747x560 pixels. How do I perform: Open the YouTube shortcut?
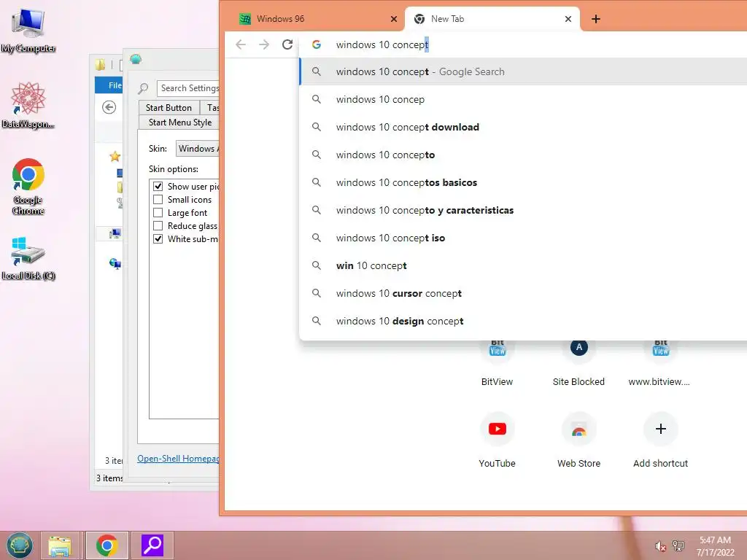[x=497, y=440]
